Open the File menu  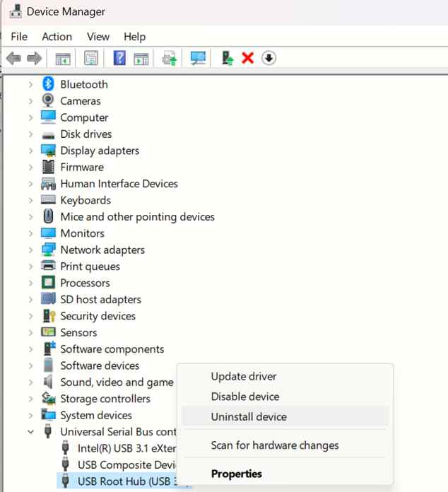pos(19,37)
